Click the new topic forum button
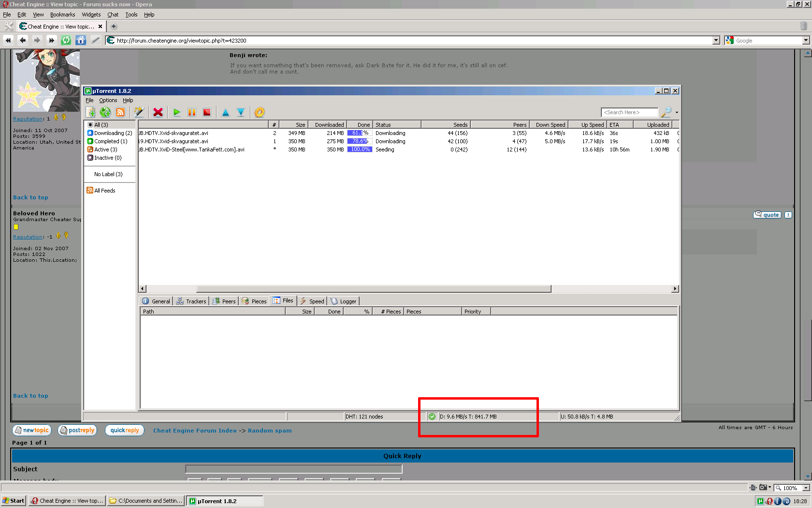 click(31, 430)
